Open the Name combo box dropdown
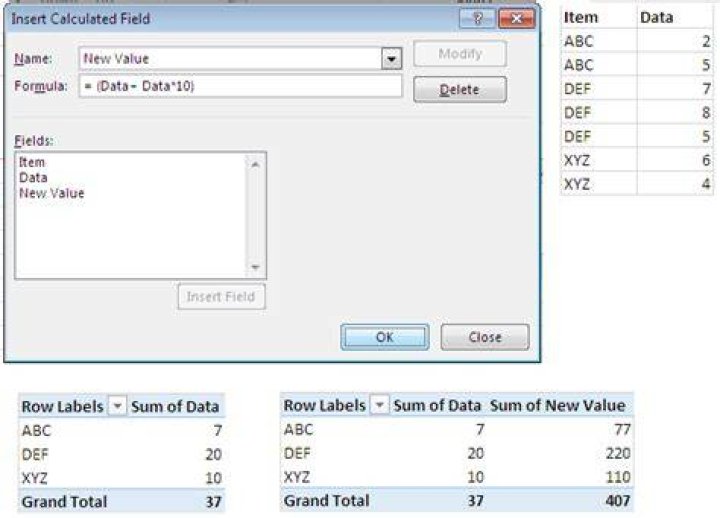This screenshot has width=720, height=518. (x=392, y=59)
